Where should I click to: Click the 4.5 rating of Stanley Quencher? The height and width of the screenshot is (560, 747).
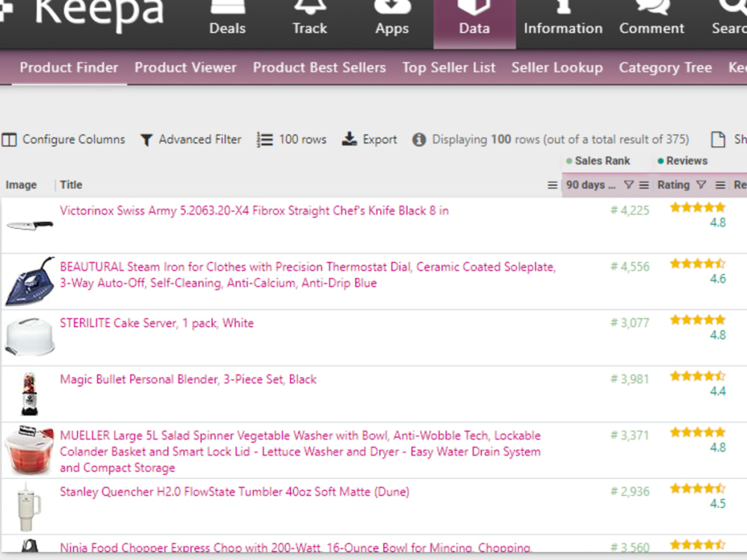[717, 503]
